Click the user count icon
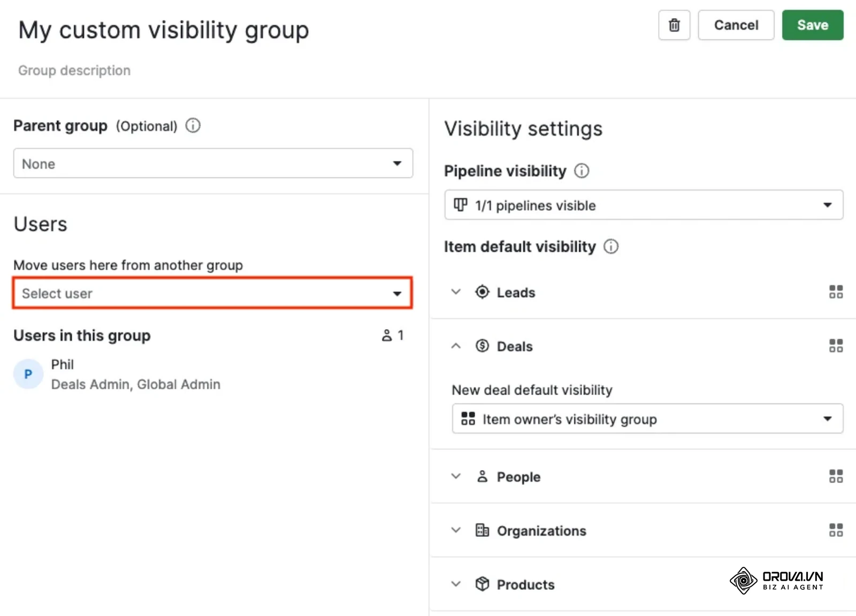Screen dimensions: 856x616 (x=387, y=335)
